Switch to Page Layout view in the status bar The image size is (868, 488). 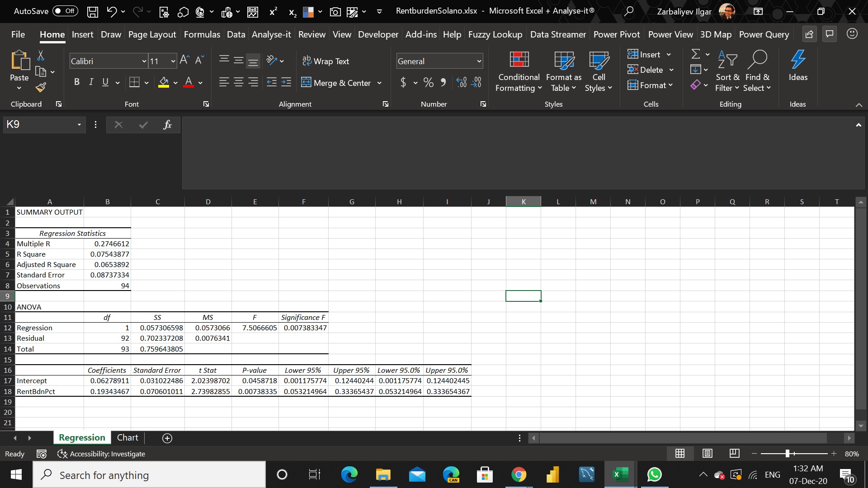click(708, 453)
